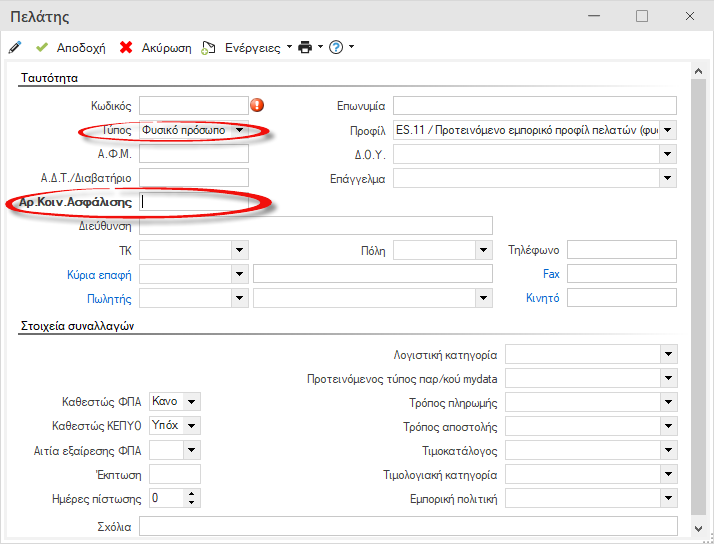Viewport: 714px width, 544px height.
Task: Open the Τιμολογιακή κατηγορία dropdown
Action: click(x=668, y=474)
